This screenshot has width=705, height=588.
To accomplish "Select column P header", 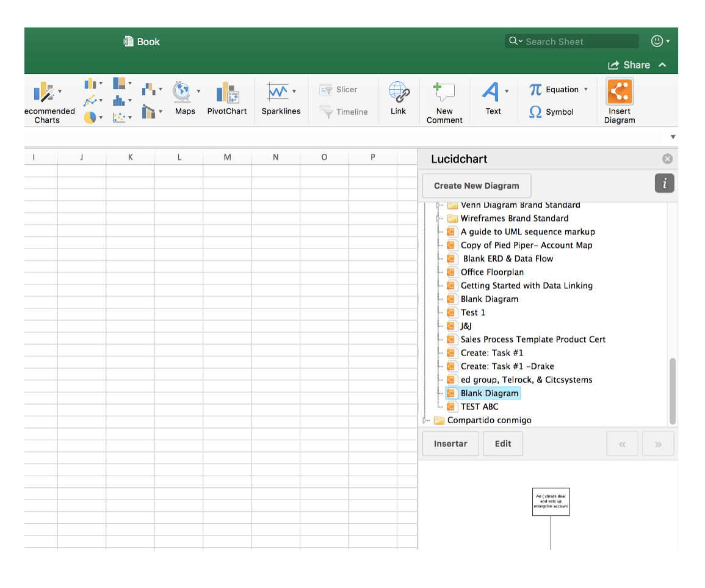I will pyautogui.click(x=373, y=157).
